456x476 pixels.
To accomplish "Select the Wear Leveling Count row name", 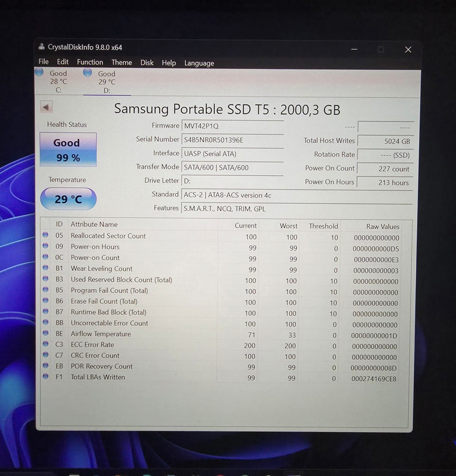I will coord(101,269).
